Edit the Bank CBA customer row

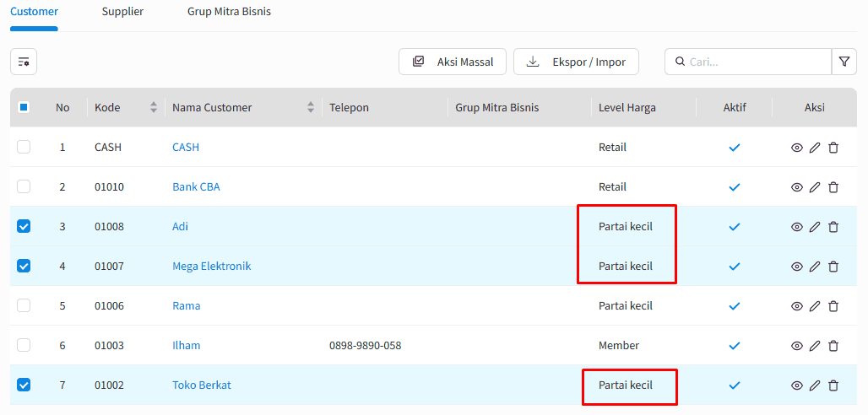click(815, 187)
